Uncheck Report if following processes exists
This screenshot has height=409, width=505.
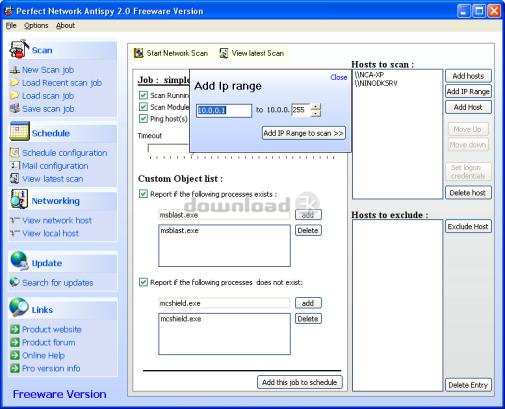143,194
